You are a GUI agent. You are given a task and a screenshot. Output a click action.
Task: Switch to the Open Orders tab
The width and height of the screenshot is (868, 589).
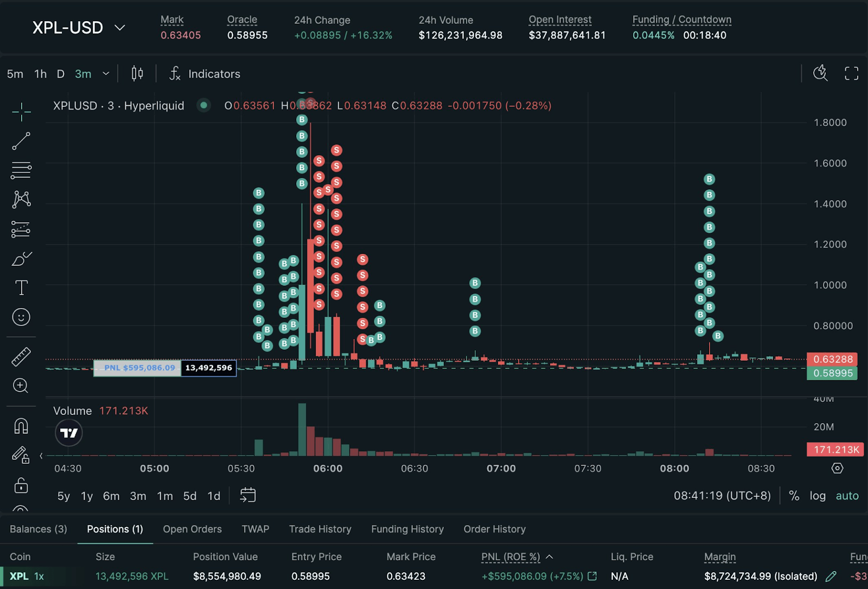click(x=192, y=529)
